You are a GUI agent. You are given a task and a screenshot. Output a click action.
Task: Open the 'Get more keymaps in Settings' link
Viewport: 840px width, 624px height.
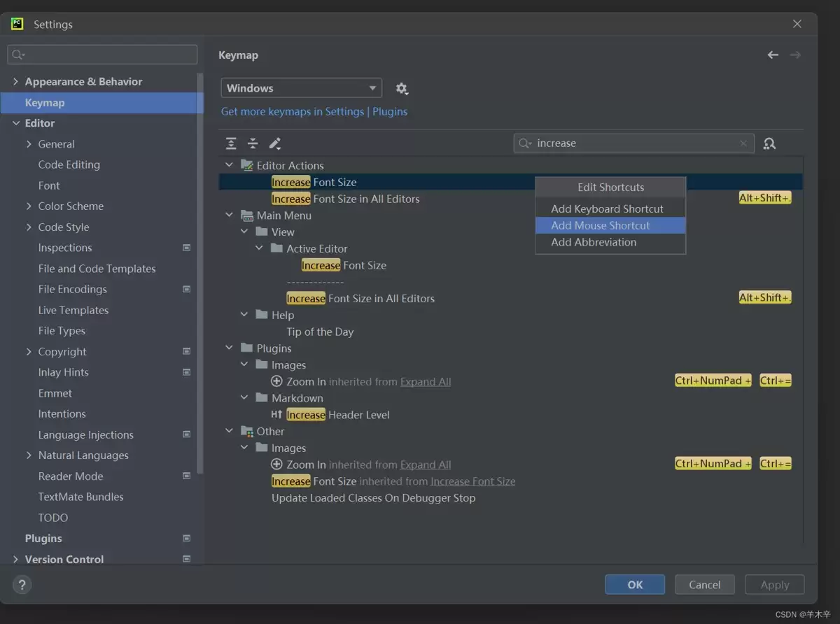coord(293,111)
